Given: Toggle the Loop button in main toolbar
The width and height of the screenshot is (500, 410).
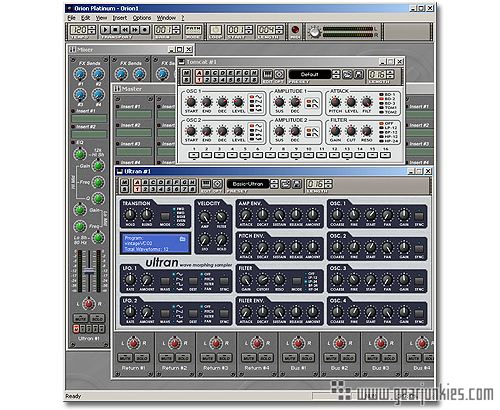Looking at the screenshot, I should click(x=216, y=30).
